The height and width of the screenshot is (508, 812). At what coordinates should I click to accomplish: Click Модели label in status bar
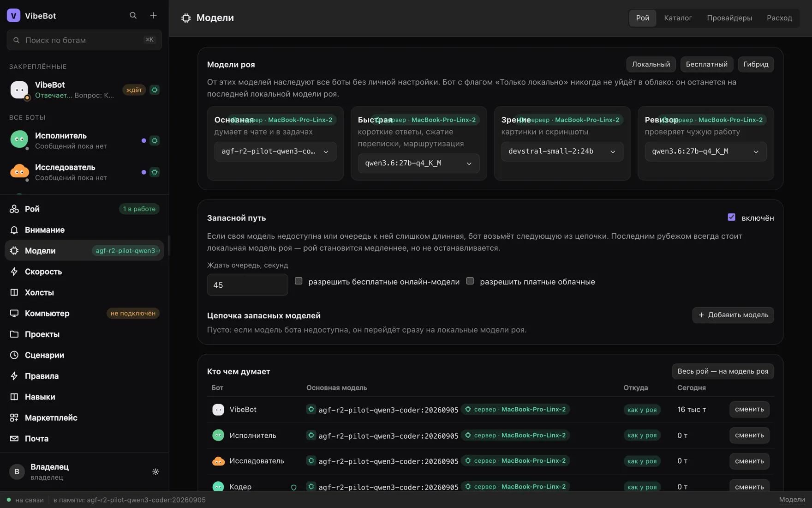(x=792, y=500)
